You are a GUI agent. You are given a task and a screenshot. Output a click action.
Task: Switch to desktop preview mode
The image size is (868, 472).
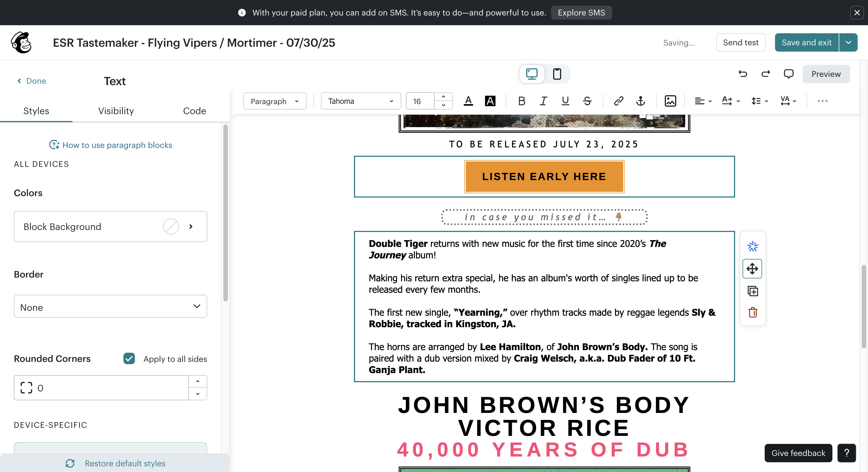(x=532, y=74)
